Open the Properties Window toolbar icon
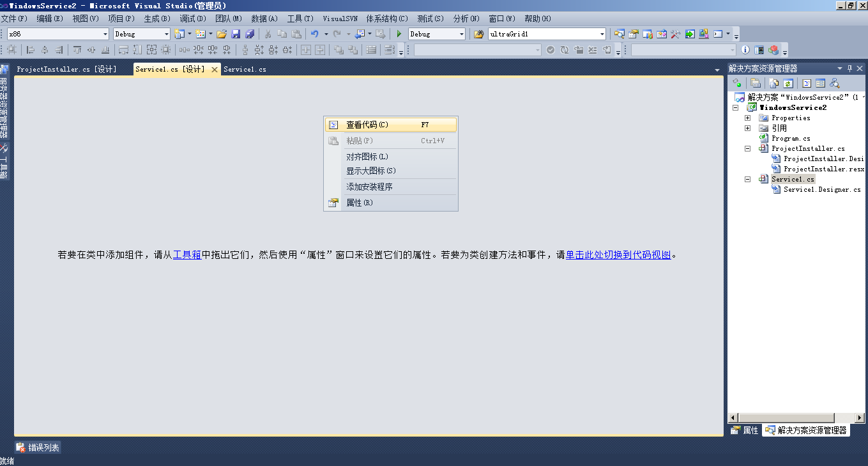The width and height of the screenshot is (868, 466). pos(633,34)
